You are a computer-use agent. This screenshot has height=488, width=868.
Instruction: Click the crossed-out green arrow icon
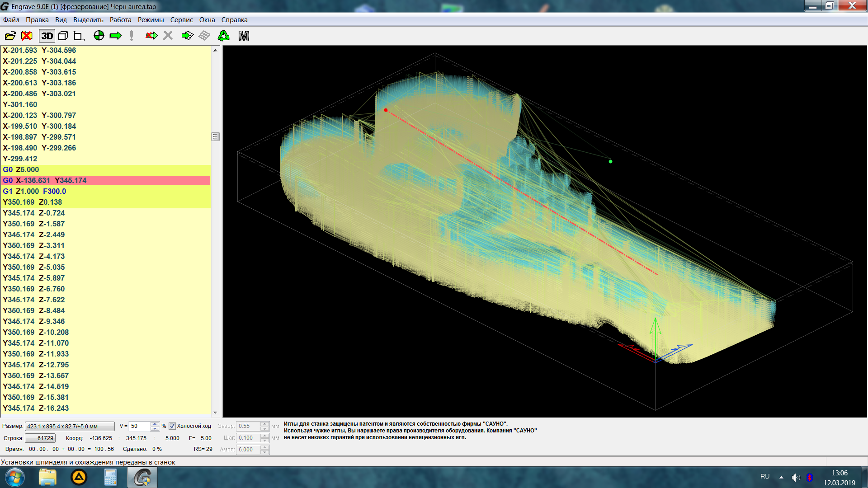click(x=151, y=36)
